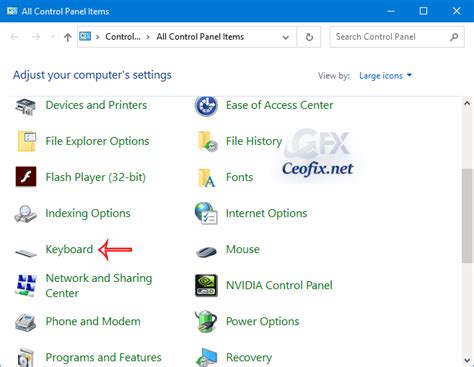Open the Recovery icon
This screenshot has height=367, width=474.
[207, 357]
